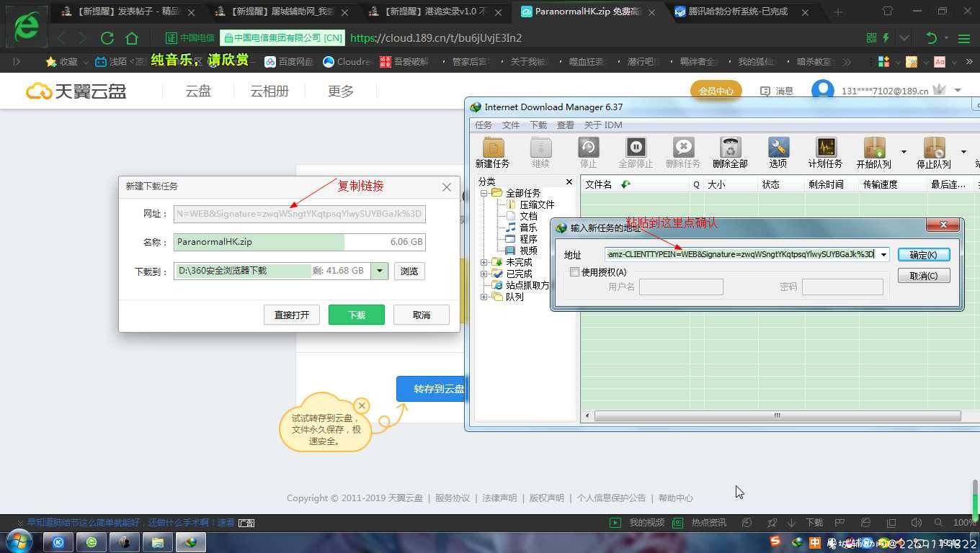Click browser refresh icon
Image resolution: width=980 pixels, height=553 pixels.
(107, 38)
